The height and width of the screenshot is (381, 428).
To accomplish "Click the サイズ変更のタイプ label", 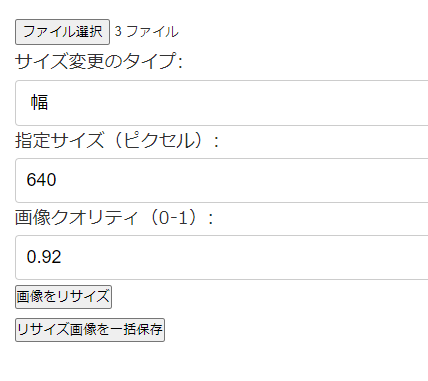I will 99,61.
